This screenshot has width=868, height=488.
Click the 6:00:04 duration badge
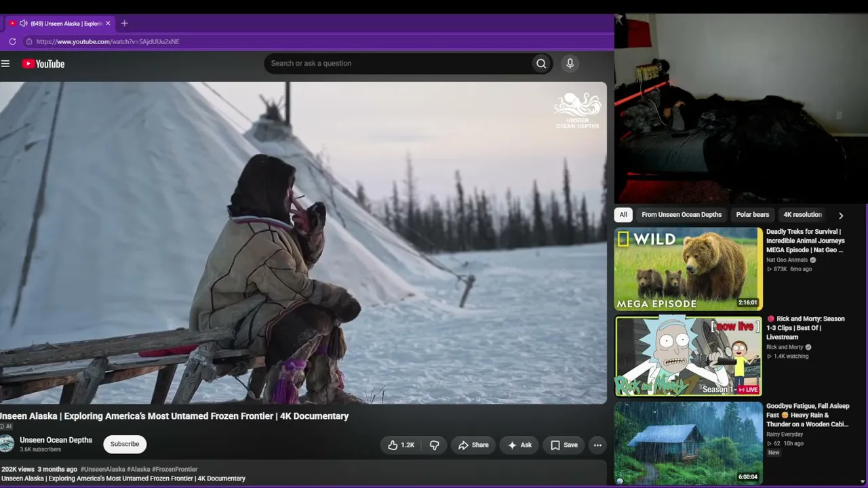pyautogui.click(x=747, y=476)
